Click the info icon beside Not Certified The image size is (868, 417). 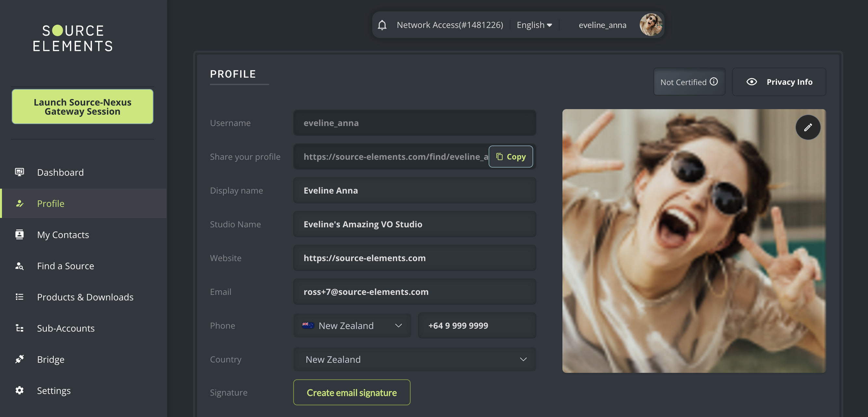pos(714,82)
